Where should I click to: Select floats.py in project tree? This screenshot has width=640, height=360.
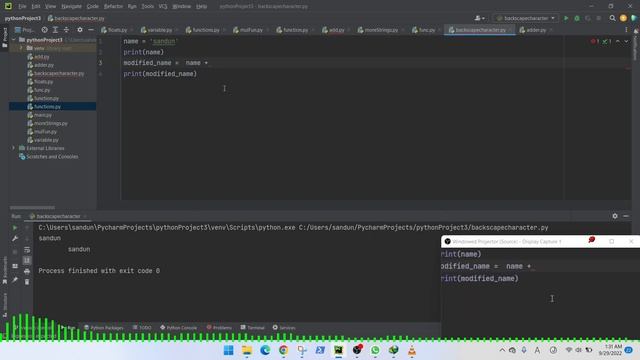click(x=43, y=82)
